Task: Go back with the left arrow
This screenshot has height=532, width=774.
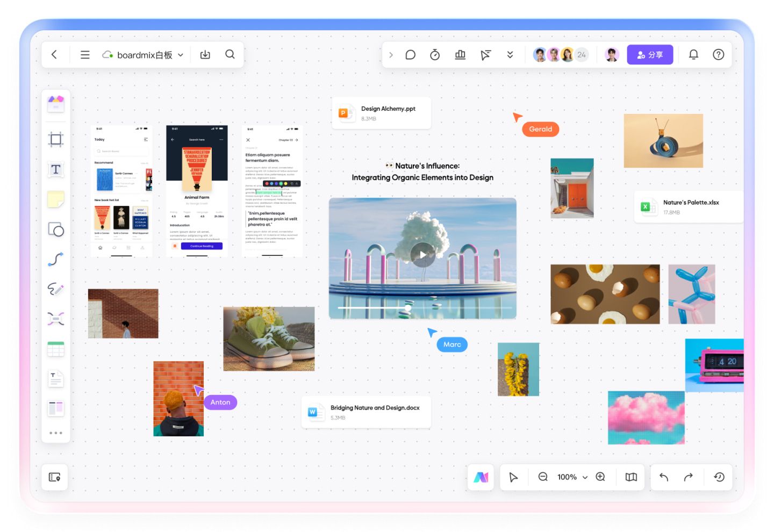Action: point(54,55)
